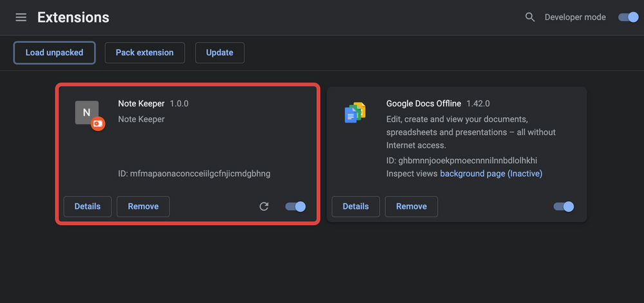Remove the Note Keeper extension
644x303 pixels.
point(143,206)
